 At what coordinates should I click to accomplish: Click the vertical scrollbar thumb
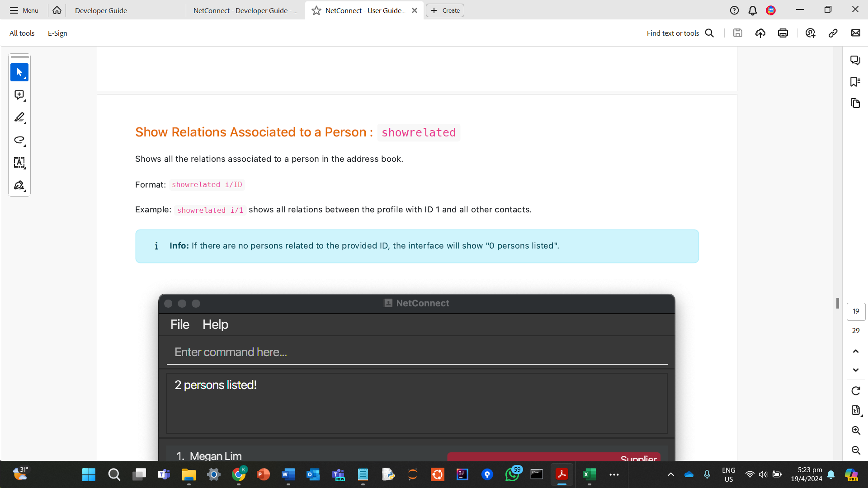point(837,303)
